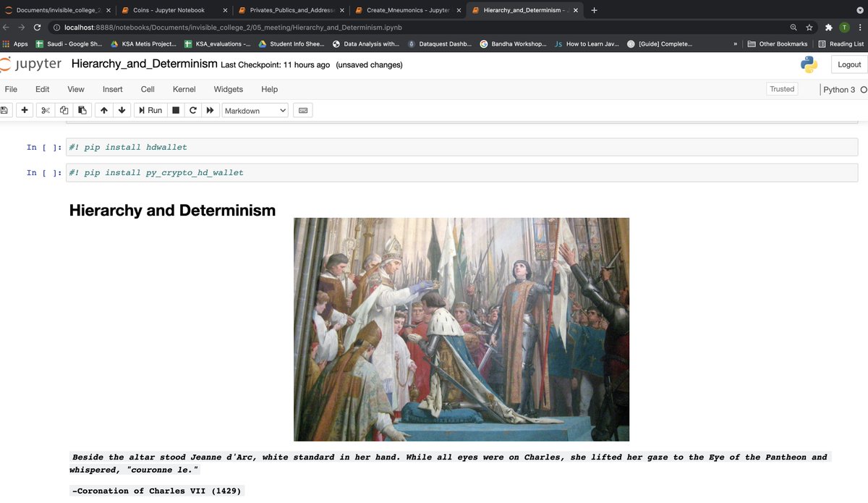Bookmark this page with the star icon
This screenshot has width=868, height=503.
[x=809, y=27]
